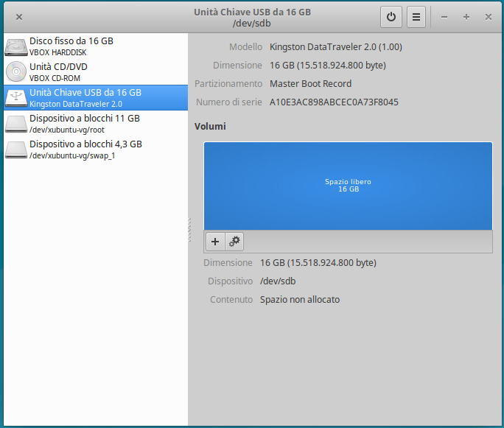Click the /dev/xubuntu-vg/swap_1 path text
Image resolution: width=504 pixels, height=428 pixels.
click(x=72, y=155)
